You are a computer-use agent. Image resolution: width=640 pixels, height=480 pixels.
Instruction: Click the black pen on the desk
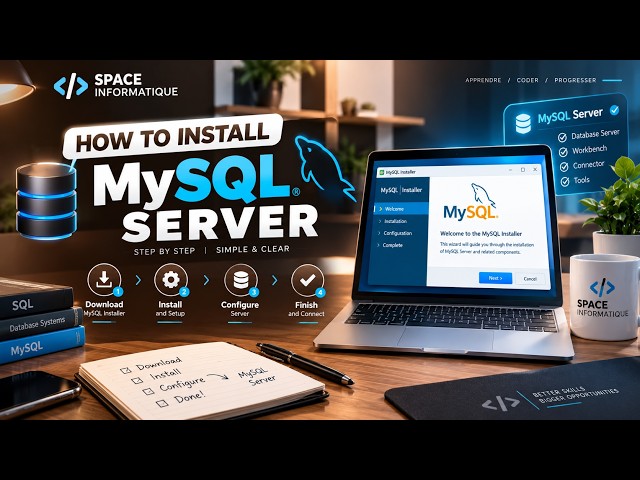pos(304,363)
